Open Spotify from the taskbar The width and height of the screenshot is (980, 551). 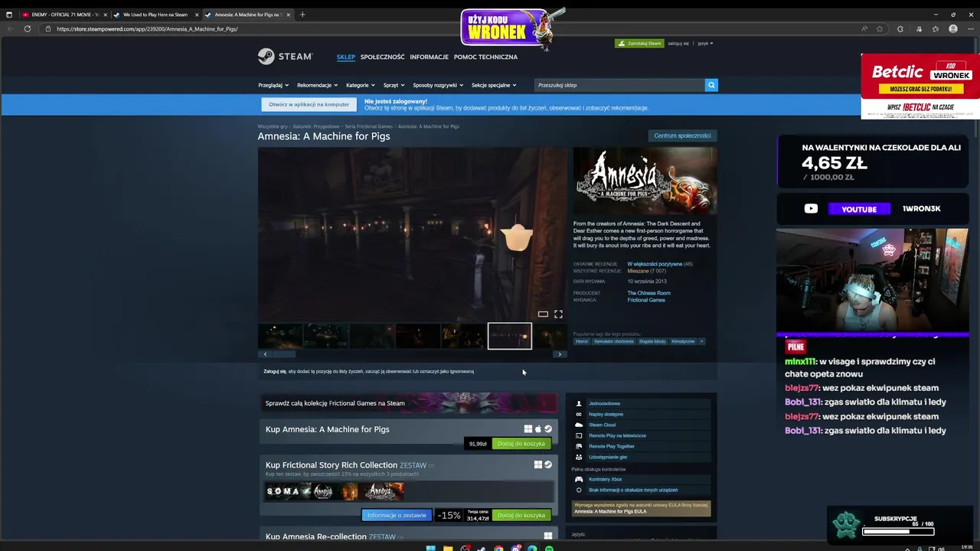click(x=549, y=548)
